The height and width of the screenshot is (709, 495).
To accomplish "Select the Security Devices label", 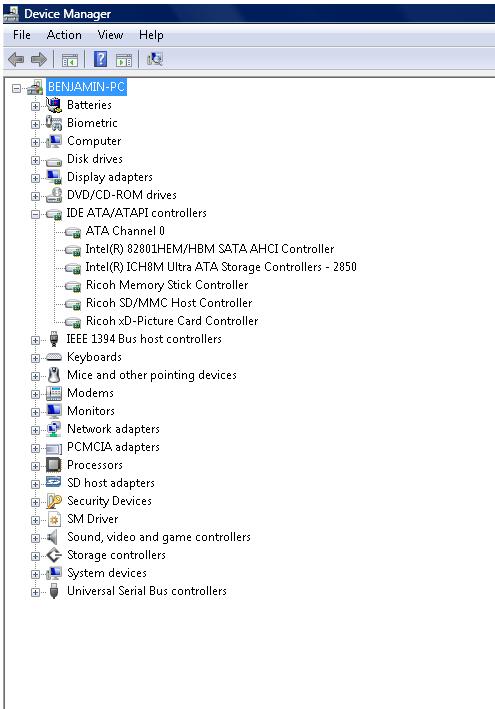I will (109, 501).
